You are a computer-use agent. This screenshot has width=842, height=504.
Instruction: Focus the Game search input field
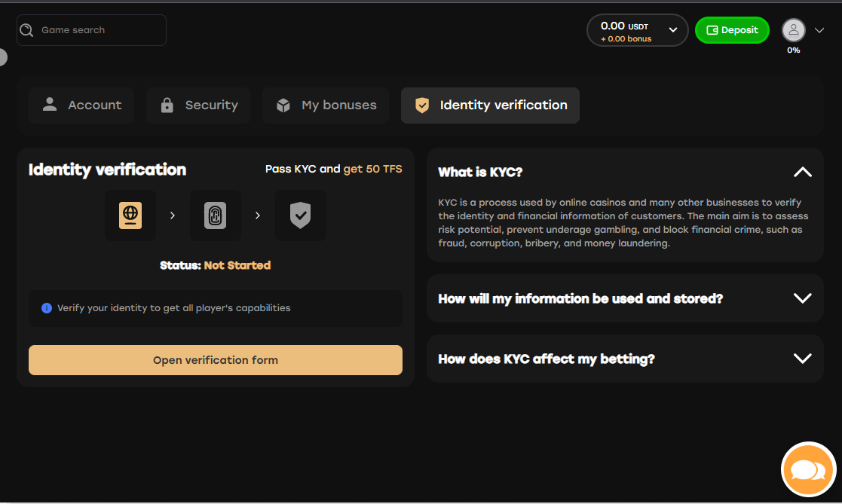coord(91,30)
